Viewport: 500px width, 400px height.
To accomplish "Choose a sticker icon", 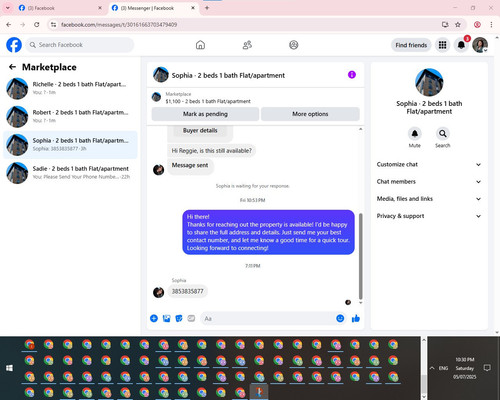I will (x=179, y=318).
